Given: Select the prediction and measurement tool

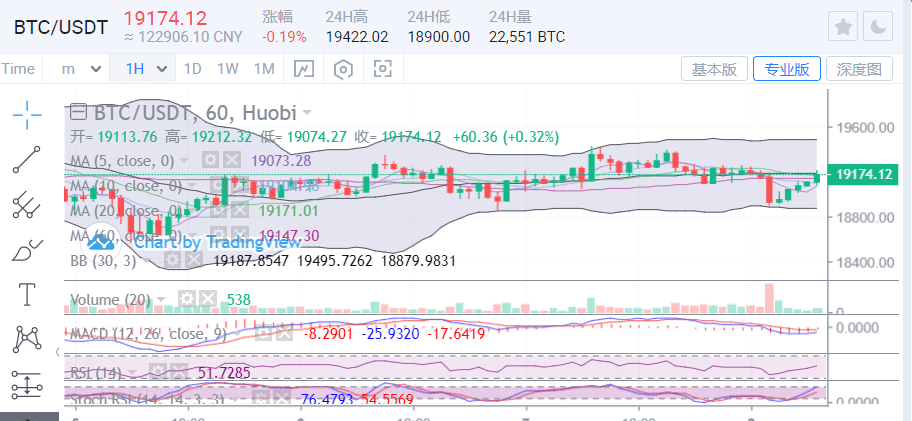Looking at the screenshot, I should click(x=27, y=384).
